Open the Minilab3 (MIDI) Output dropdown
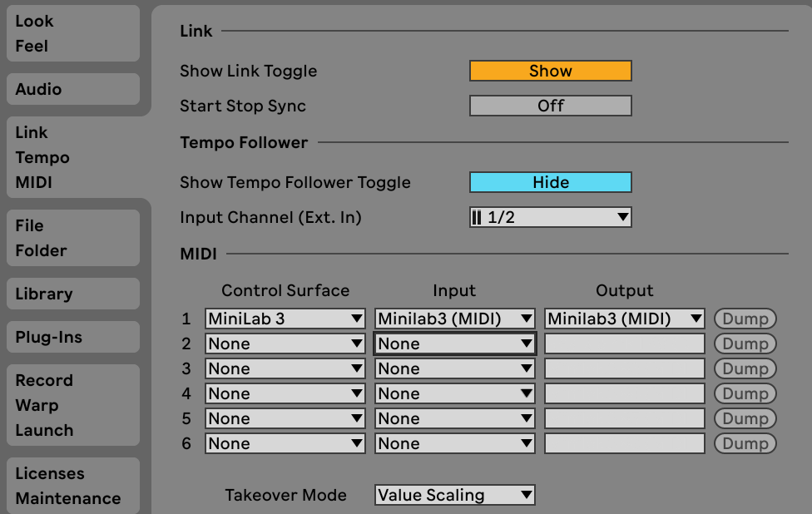 [x=625, y=319]
